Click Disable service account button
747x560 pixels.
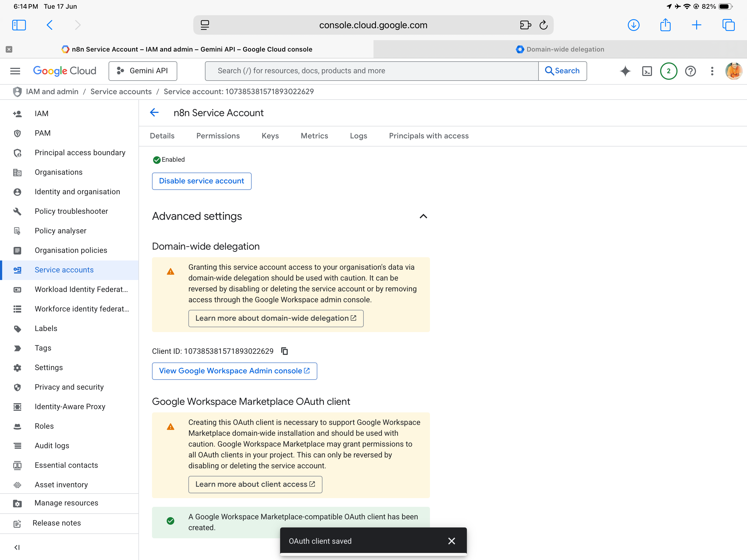[x=202, y=181]
